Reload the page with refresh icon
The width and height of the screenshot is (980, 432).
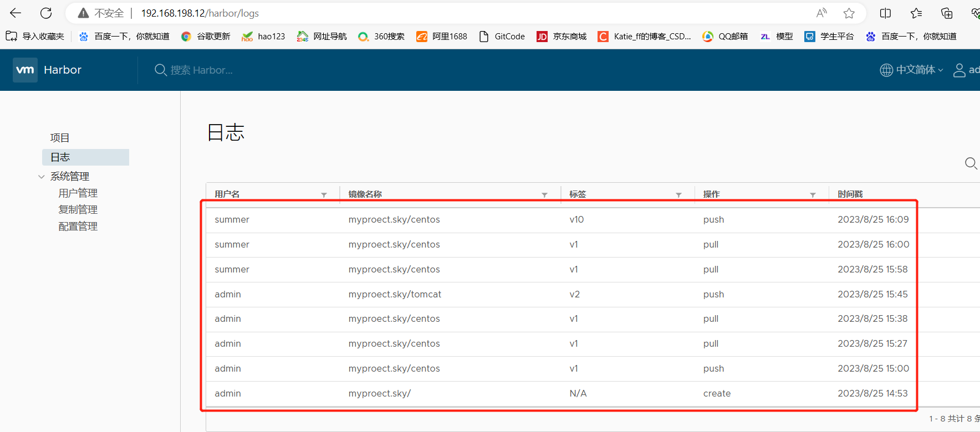(x=46, y=13)
